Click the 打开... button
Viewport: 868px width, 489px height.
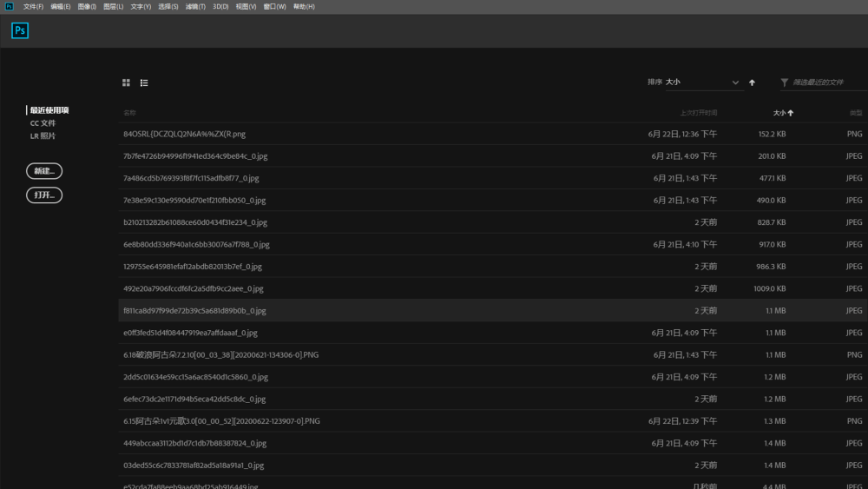[x=44, y=195]
